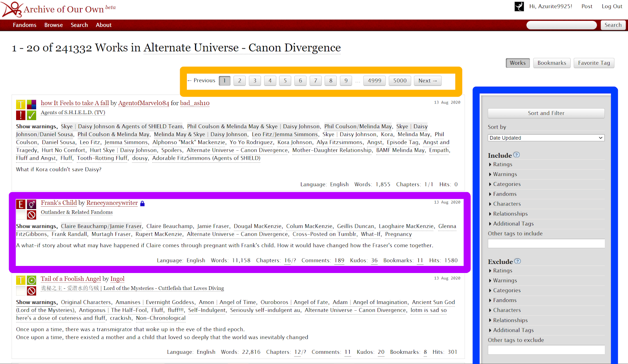Click the multicolored category icon for 'how It Feels to take A fall'
This screenshot has width=628, height=364.
point(32,105)
